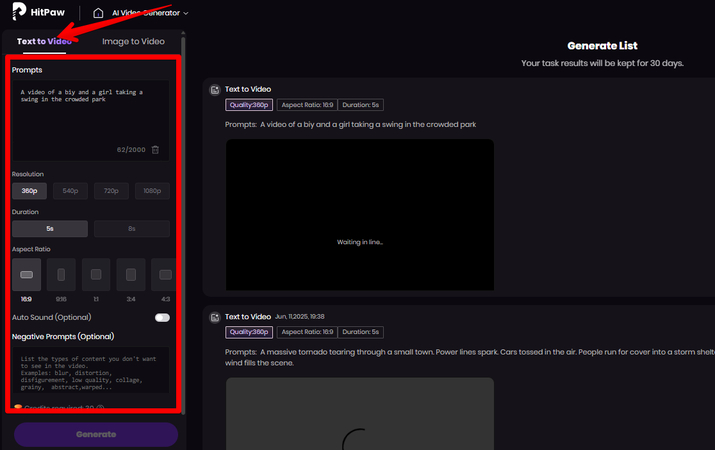Pick the 1:1 aspect ratio icon
715x450 pixels.
tap(96, 274)
